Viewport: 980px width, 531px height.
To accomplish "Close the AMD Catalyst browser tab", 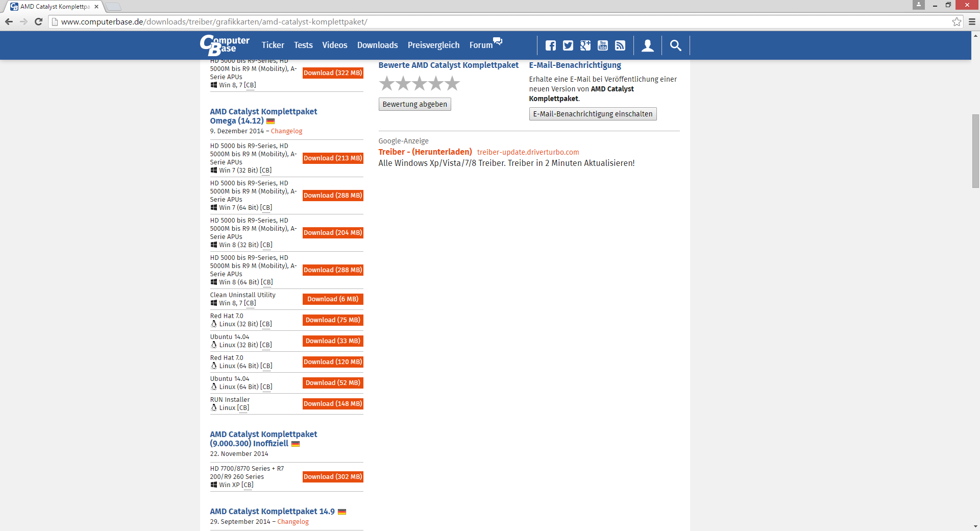I will 96,7.
